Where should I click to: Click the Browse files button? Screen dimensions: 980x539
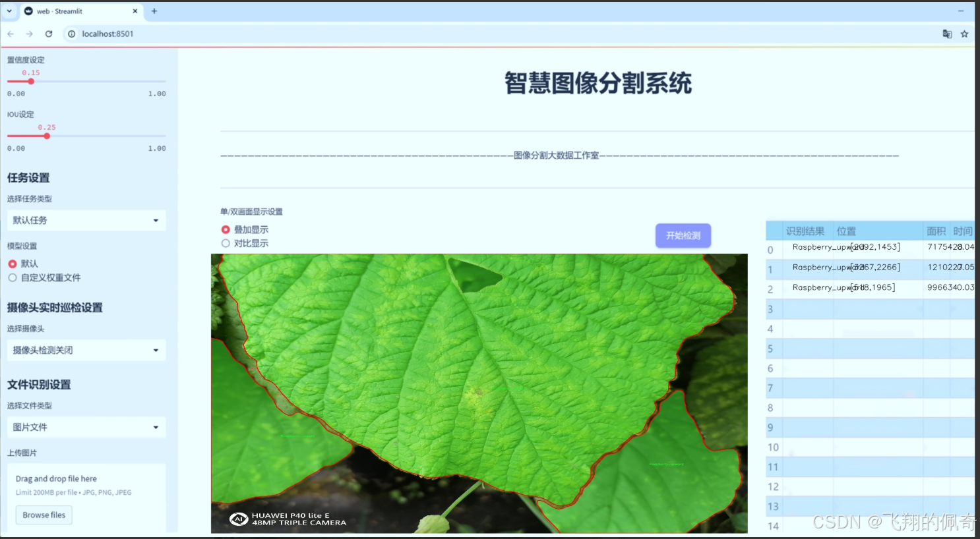click(x=44, y=515)
